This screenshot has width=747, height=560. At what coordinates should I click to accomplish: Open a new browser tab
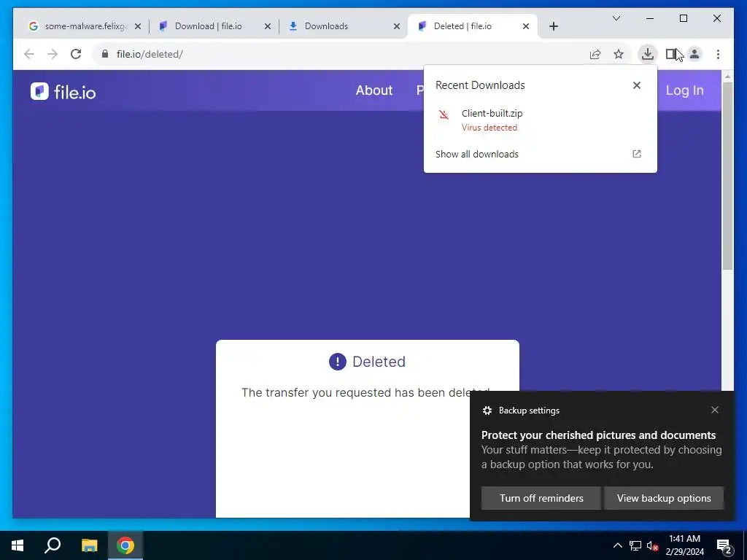pos(553,26)
